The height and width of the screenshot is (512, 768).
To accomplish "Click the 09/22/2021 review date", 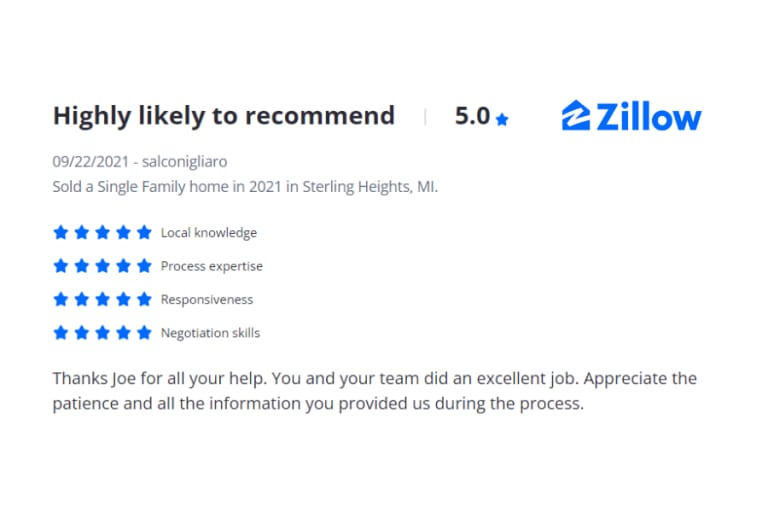I will pyautogui.click(x=90, y=161).
